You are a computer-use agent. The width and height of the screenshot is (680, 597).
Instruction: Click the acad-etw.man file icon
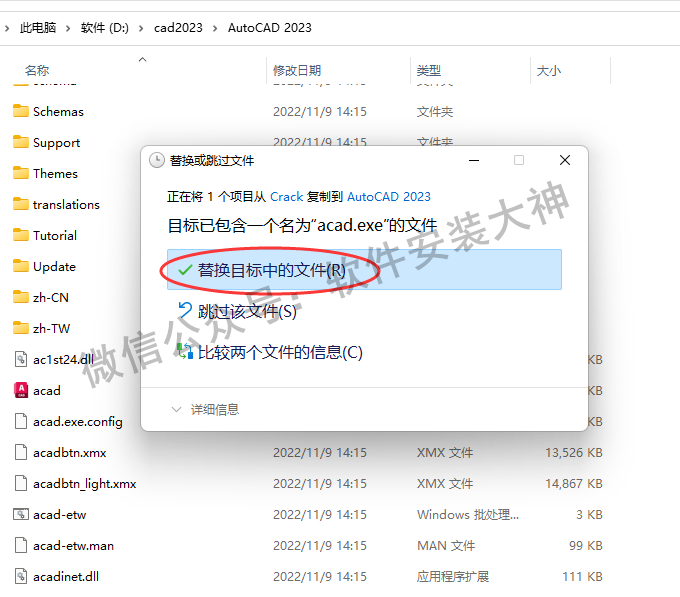(21, 545)
